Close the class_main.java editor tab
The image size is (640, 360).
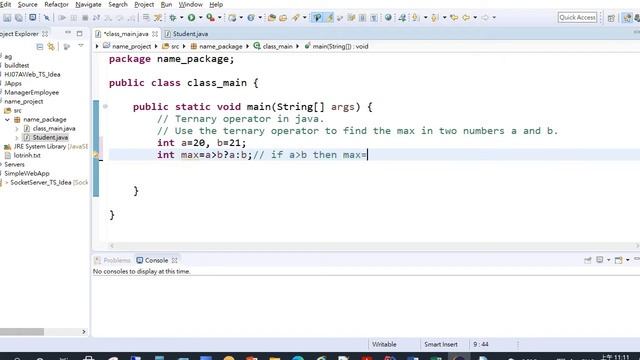[x=155, y=34]
